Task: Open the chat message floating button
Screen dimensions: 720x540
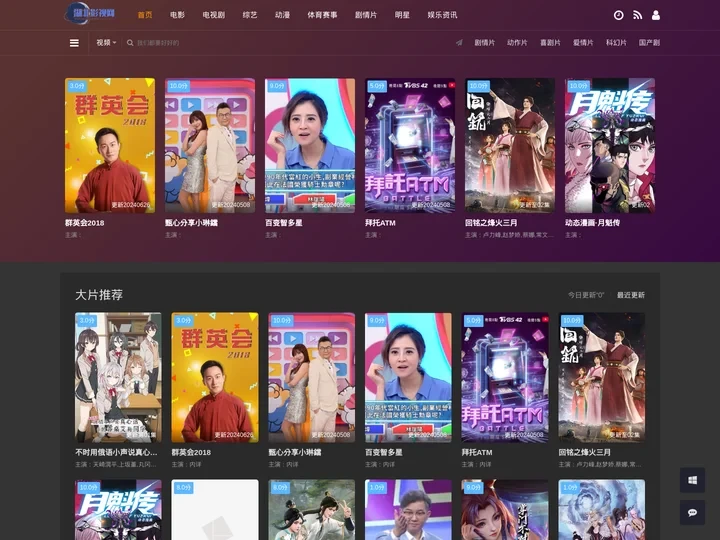Action: [x=692, y=512]
